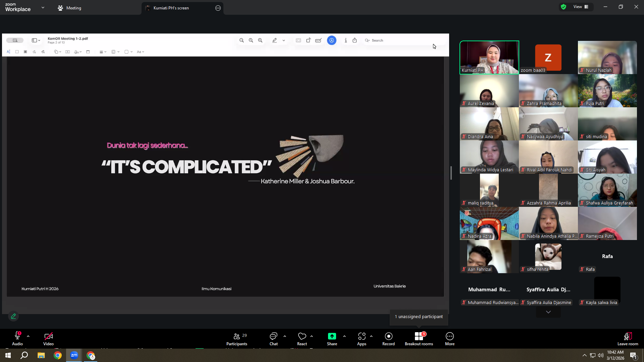The image size is (644, 362).
Task: Click the encryption shield status icon
Action: (563, 7)
